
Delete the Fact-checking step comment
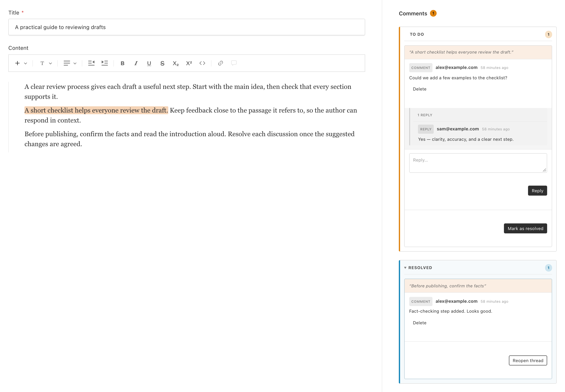pos(419,323)
